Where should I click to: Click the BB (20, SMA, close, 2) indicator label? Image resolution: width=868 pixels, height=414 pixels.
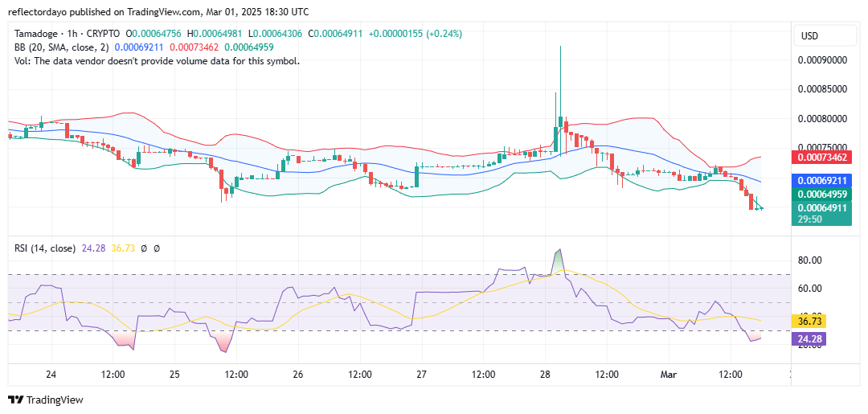pyautogui.click(x=62, y=47)
